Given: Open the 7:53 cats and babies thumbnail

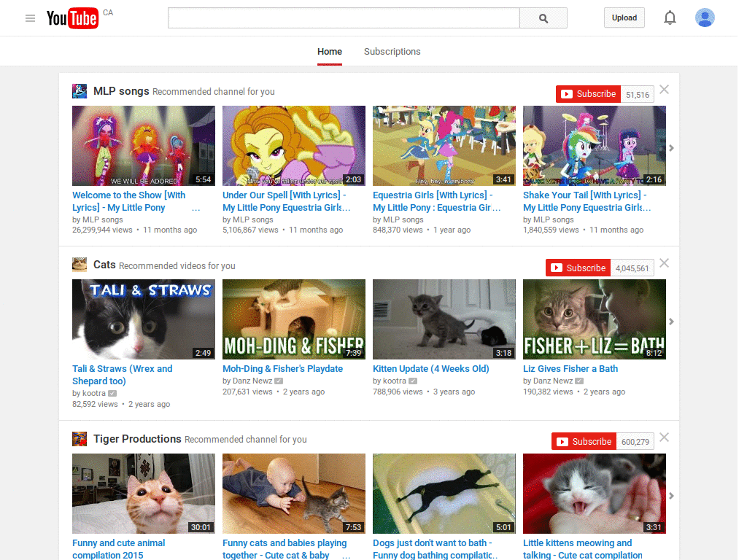Looking at the screenshot, I should coord(294,494).
